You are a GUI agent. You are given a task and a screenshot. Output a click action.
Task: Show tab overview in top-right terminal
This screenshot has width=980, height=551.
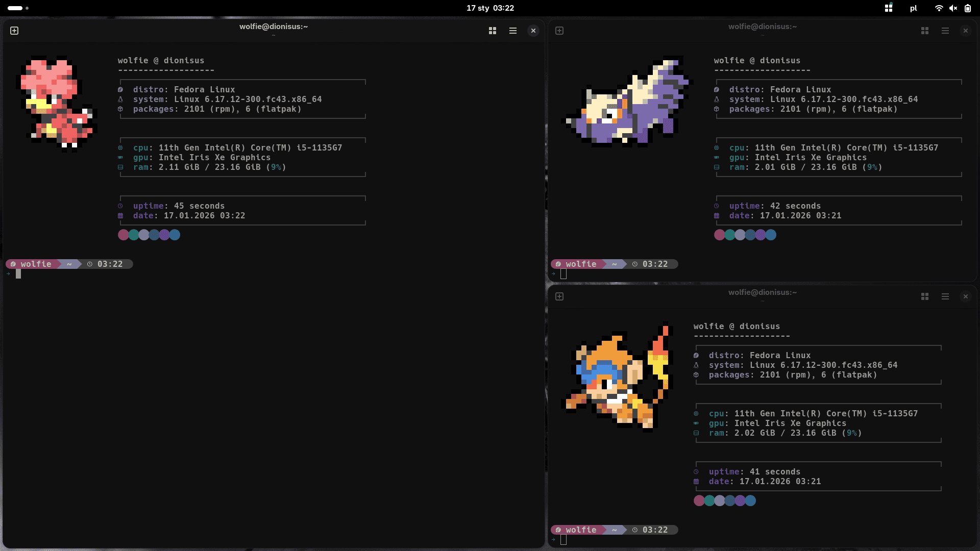click(x=925, y=31)
